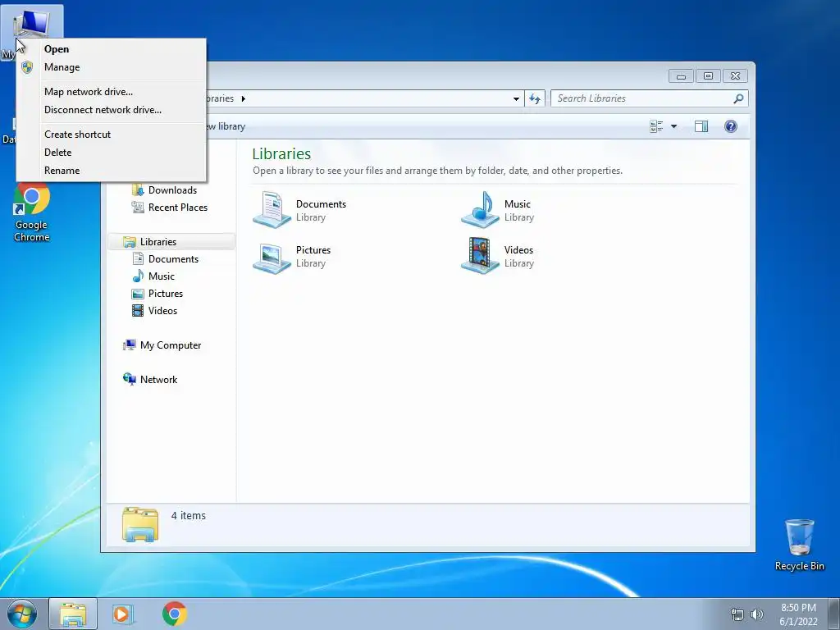Viewport: 840px width, 630px height.
Task: Click the change view icon
Action: [656, 126]
